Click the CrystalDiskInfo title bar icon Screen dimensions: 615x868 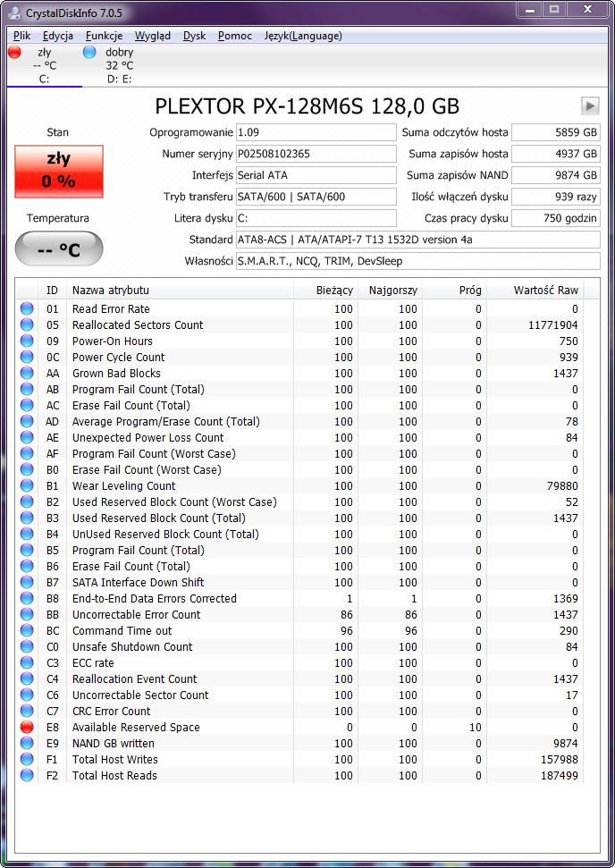[x=16, y=13]
